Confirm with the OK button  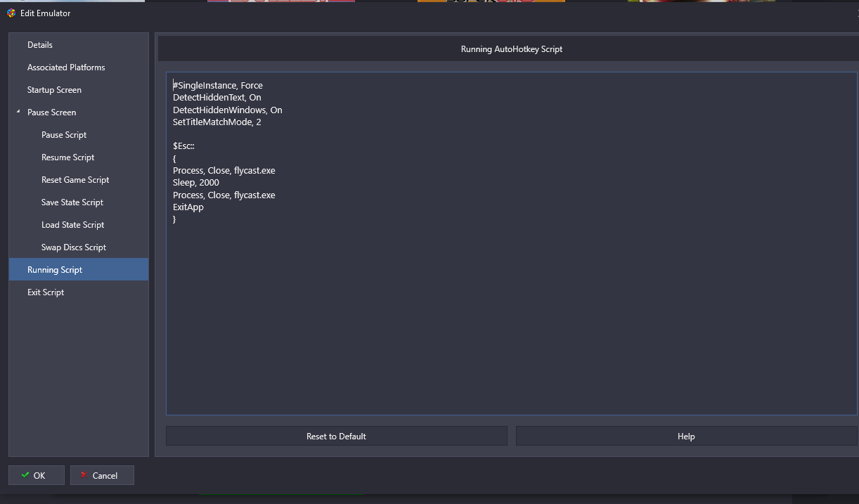coord(37,476)
